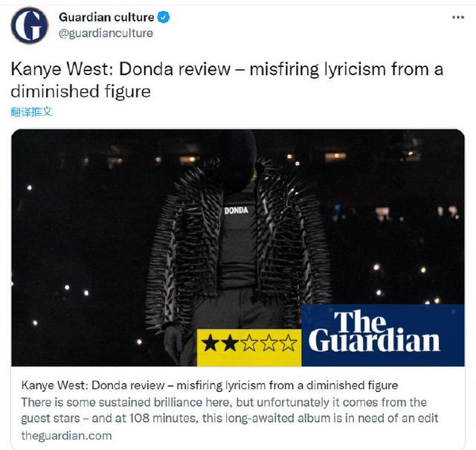Click the translate tweet link

[x=31, y=112]
